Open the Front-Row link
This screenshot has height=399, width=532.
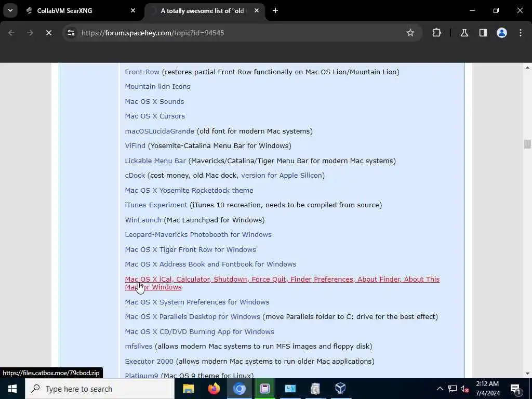pyautogui.click(x=142, y=72)
